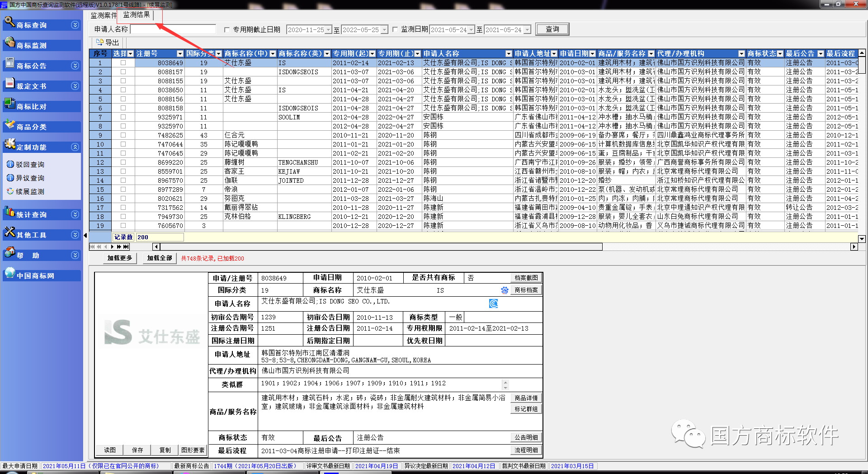Viewport: 868px width, 474px height.
Task: Expand the 统计查询 sidebar section
Action: click(x=75, y=214)
